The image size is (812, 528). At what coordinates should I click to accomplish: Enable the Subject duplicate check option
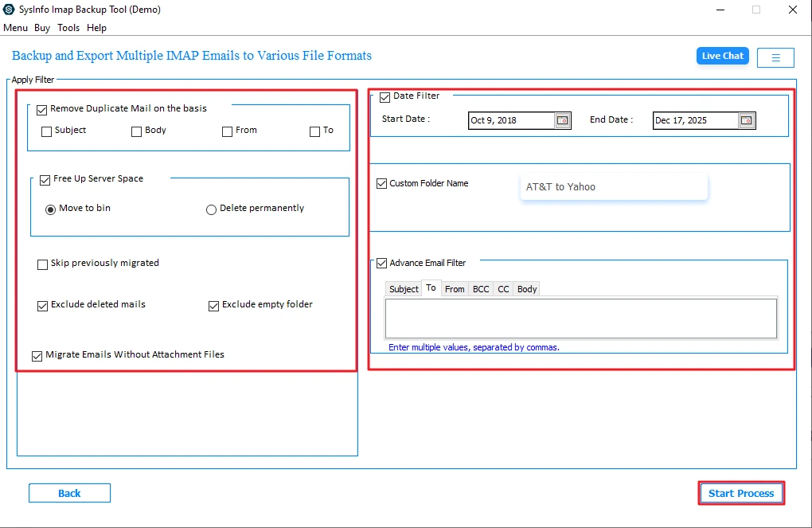click(x=46, y=131)
